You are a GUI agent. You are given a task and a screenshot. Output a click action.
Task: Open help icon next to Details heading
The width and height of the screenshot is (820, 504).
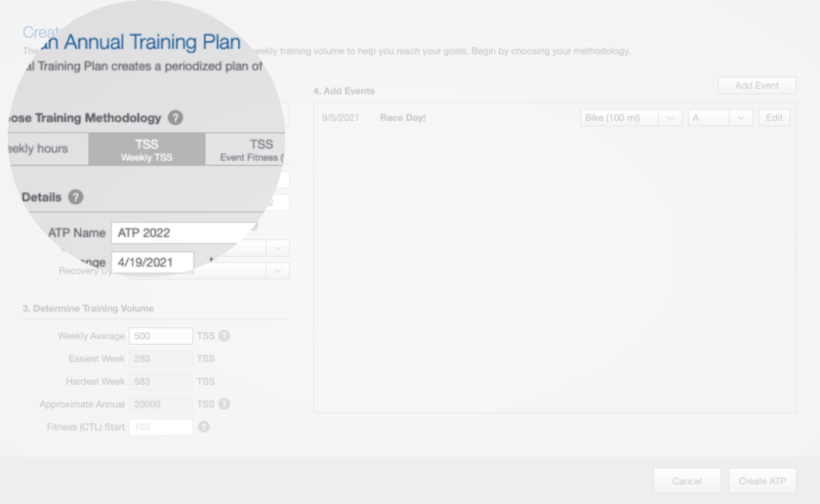[x=75, y=197]
